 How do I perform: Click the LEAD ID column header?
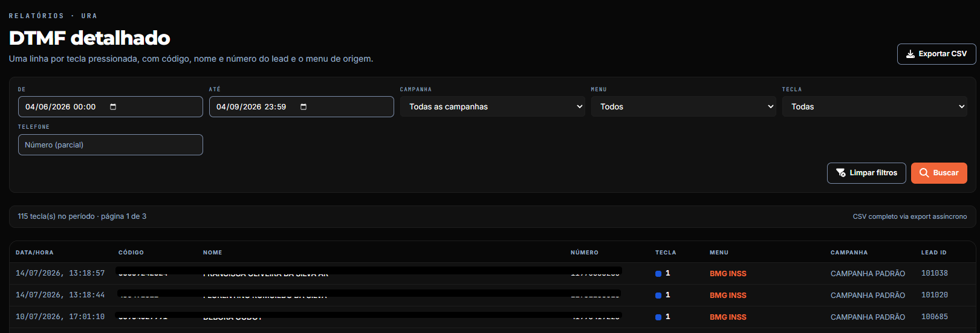[934, 253]
